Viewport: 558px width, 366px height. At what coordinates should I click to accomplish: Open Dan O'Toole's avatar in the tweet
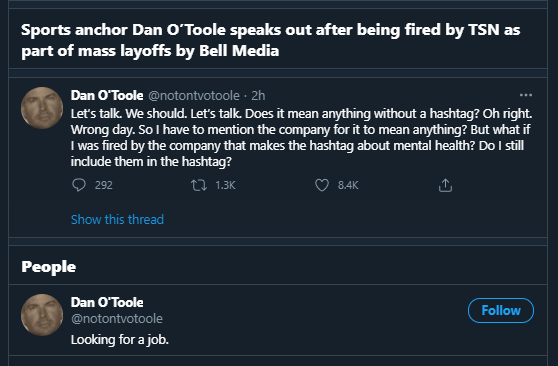point(42,108)
